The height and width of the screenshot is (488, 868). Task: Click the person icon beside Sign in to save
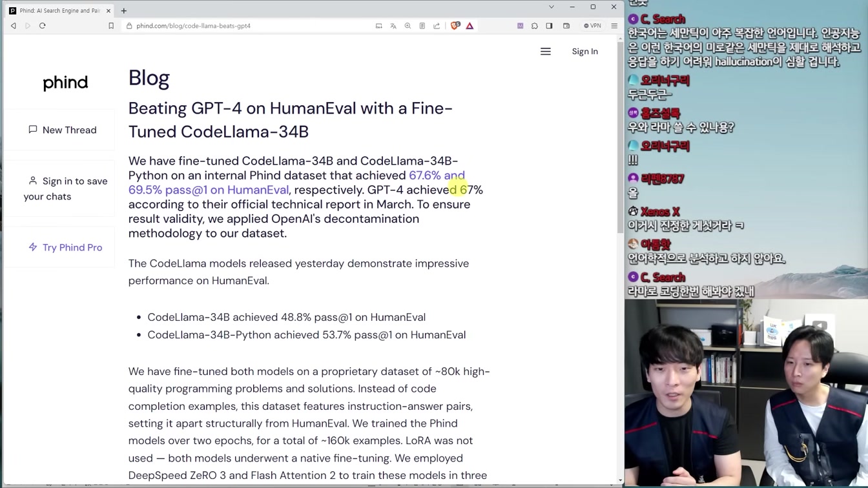[33, 181]
